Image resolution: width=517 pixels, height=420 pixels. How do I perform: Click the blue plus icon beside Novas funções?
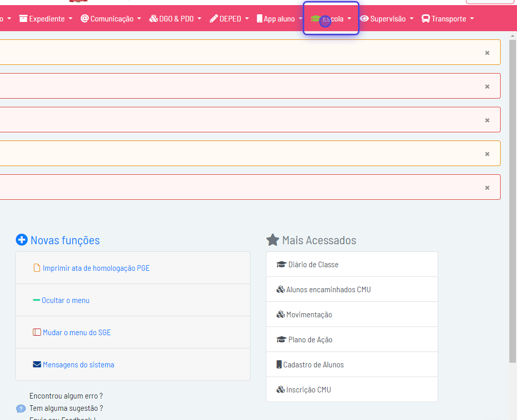tap(22, 240)
